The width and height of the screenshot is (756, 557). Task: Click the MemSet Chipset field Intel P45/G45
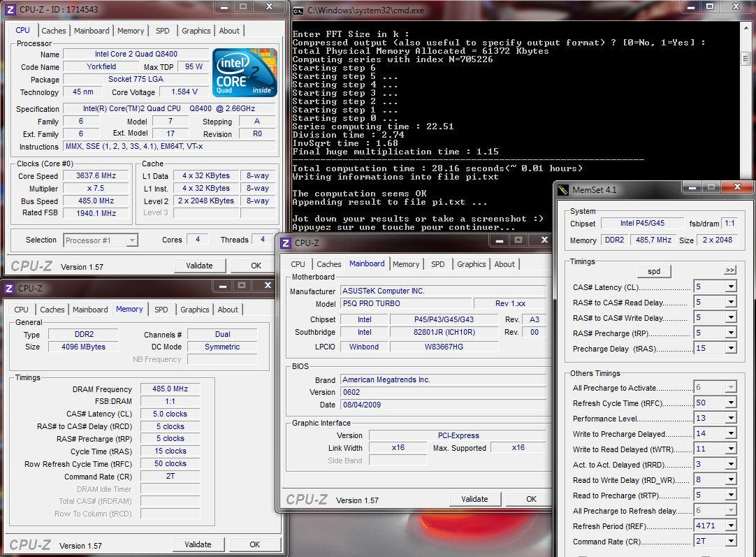(x=642, y=223)
